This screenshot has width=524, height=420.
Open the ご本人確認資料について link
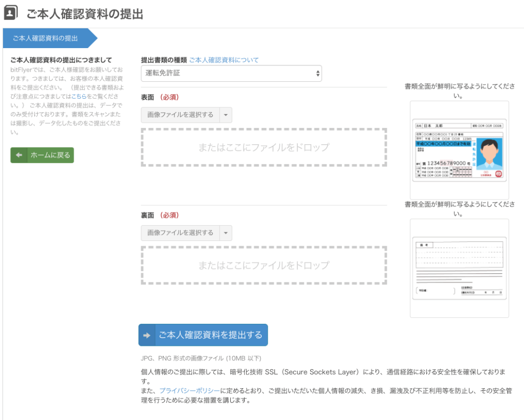[x=224, y=60]
